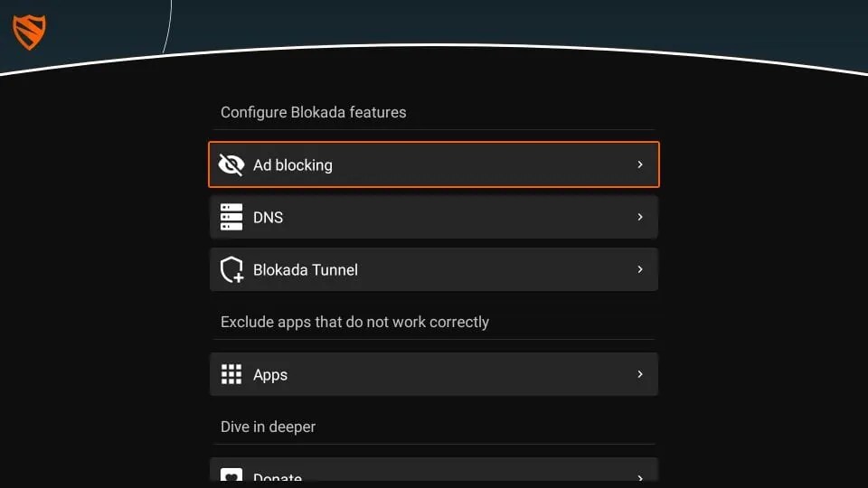Click the DNS server stack icon
The width and height of the screenshot is (868, 488).
pos(231,217)
